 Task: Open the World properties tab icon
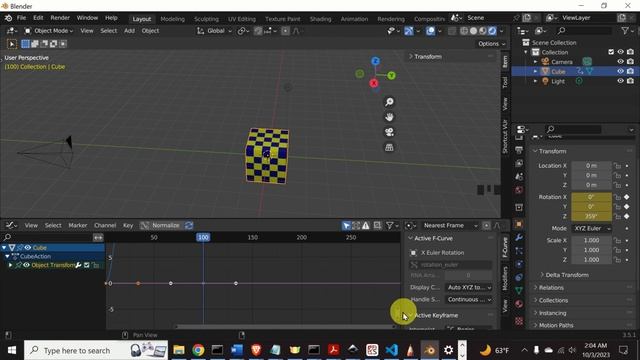click(519, 190)
